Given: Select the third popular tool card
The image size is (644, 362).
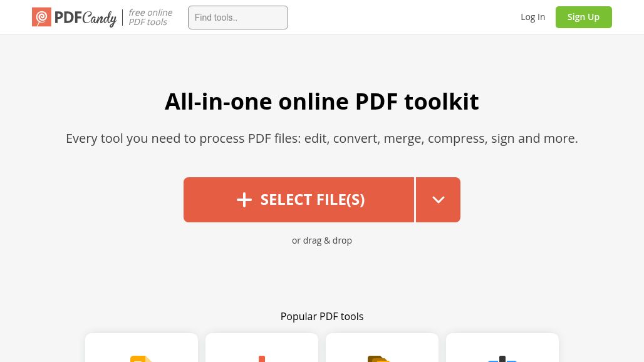Looking at the screenshot, I should [382, 348].
